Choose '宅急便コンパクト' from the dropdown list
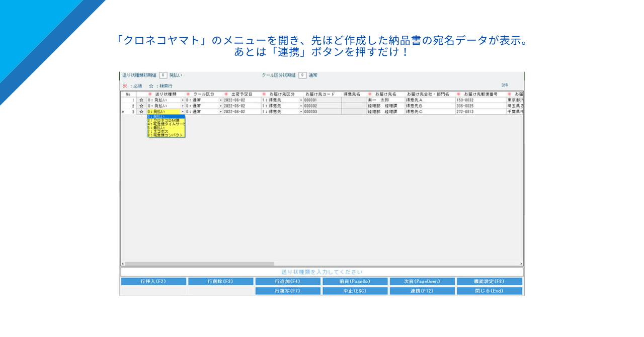This screenshot has height=337, width=644. tap(166, 135)
